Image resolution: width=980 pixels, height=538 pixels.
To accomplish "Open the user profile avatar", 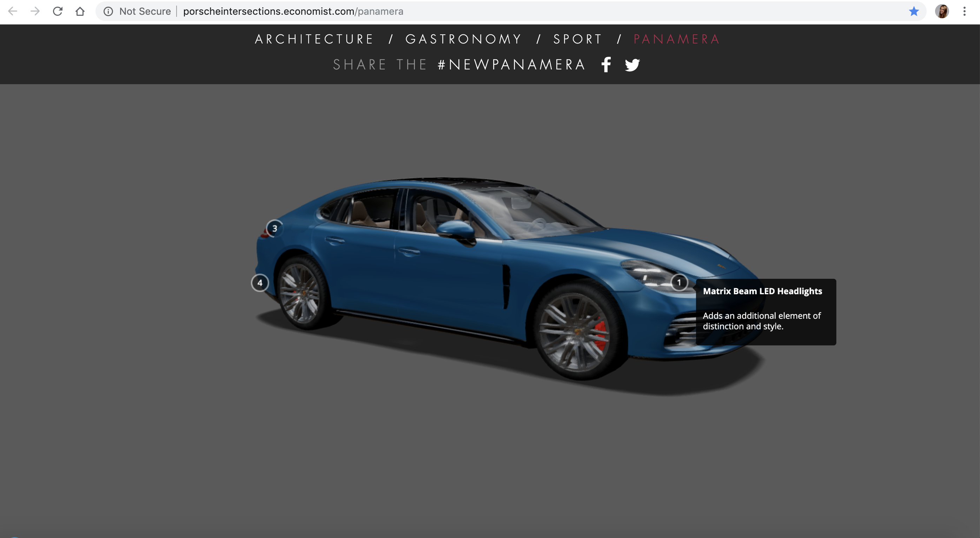I will (942, 12).
